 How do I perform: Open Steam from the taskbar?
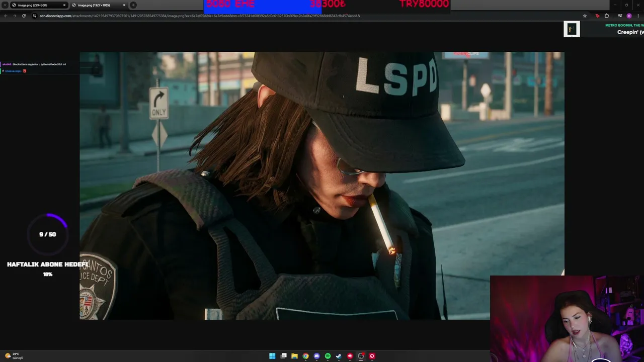tap(339, 356)
